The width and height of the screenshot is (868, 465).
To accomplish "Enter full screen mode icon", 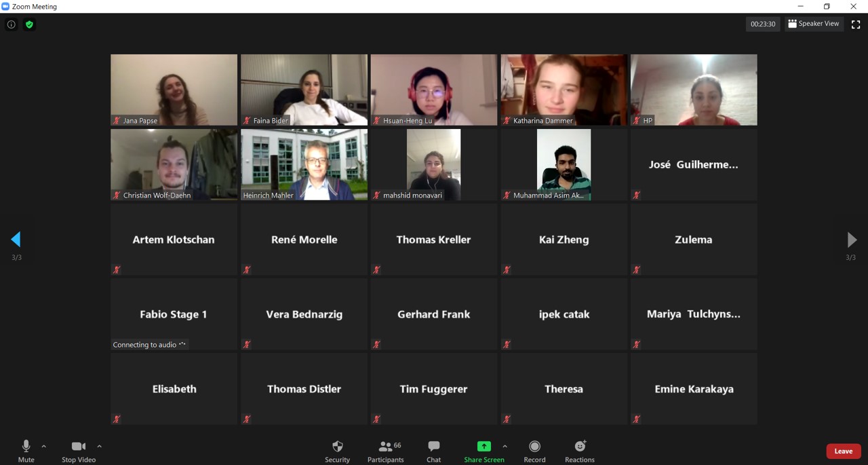I will click(856, 24).
